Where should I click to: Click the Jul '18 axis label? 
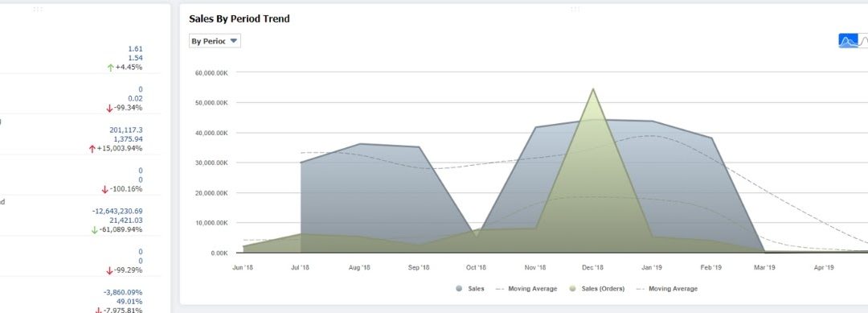[300, 268]
